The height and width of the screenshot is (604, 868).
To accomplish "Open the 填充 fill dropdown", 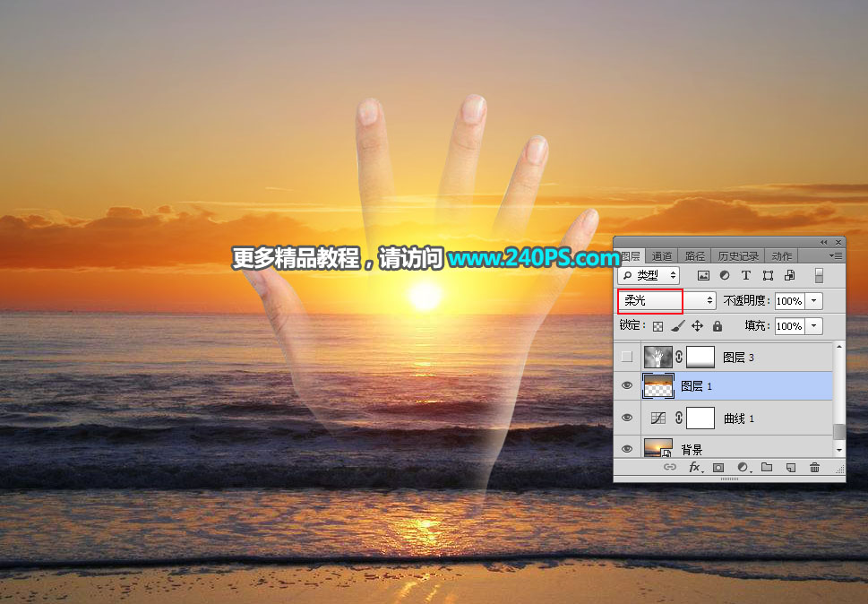I will click(813, 325).
